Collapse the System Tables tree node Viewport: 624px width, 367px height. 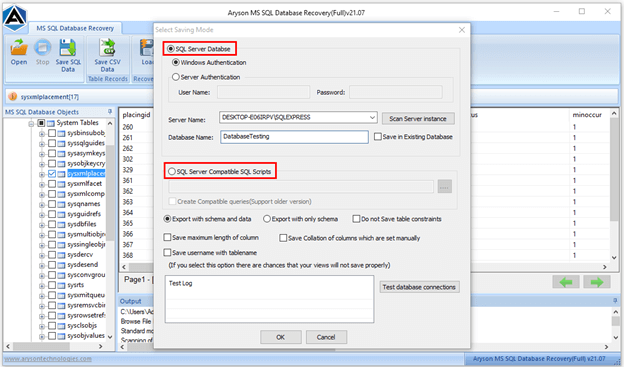coord(31,124)
